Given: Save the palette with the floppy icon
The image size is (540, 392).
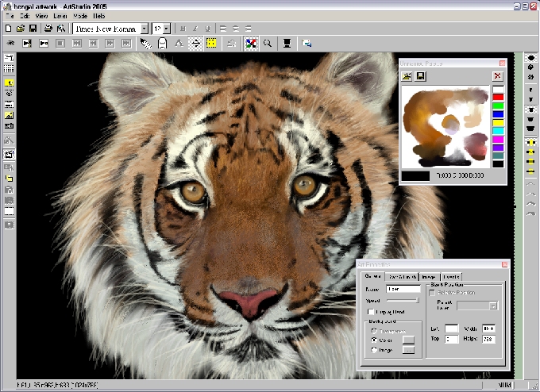Looking at the screenshot, I should point(421,76).
